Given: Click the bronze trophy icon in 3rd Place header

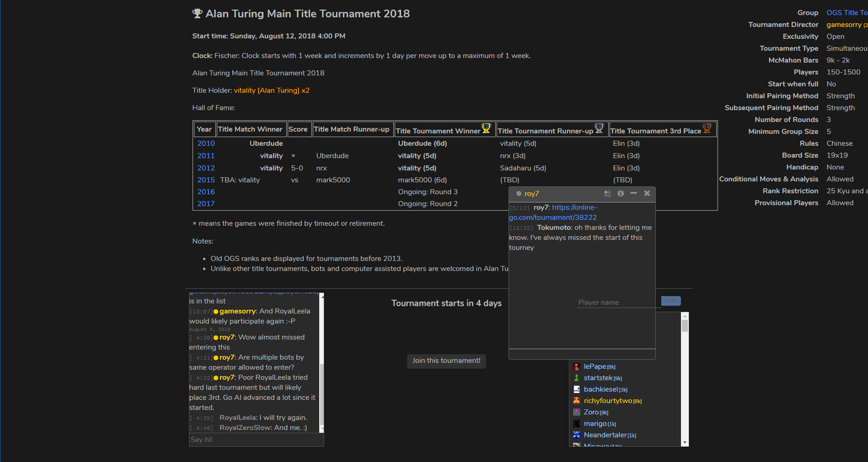Looking at the screenshot, I should point(707,128).
